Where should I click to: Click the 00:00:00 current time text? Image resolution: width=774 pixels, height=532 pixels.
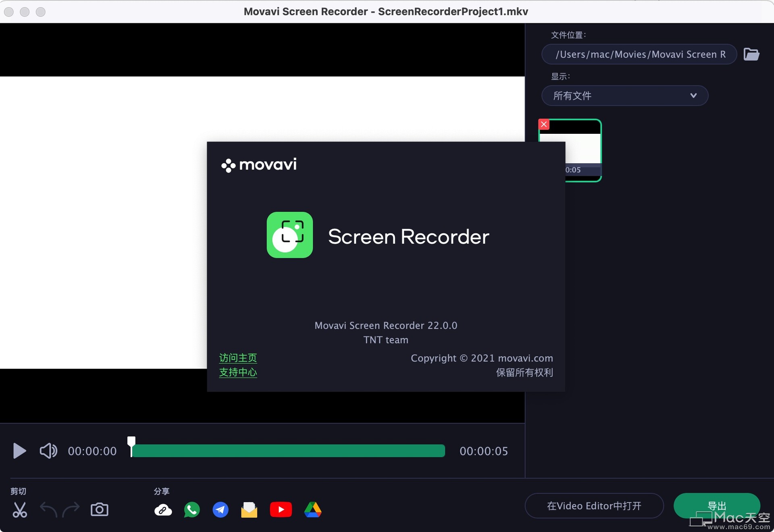92,451
